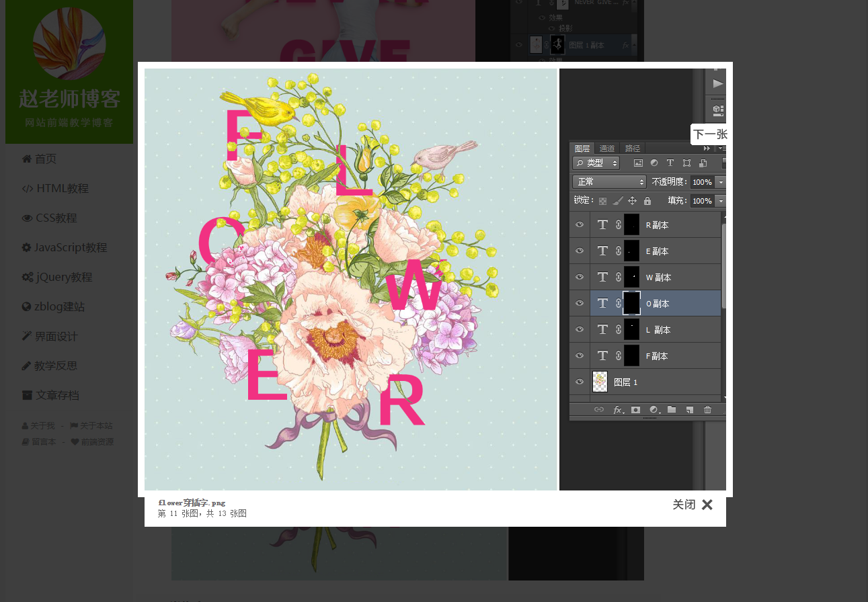868x602 pixels.
Task: Click 不透明度 100% value field
Action: point(702,182)
